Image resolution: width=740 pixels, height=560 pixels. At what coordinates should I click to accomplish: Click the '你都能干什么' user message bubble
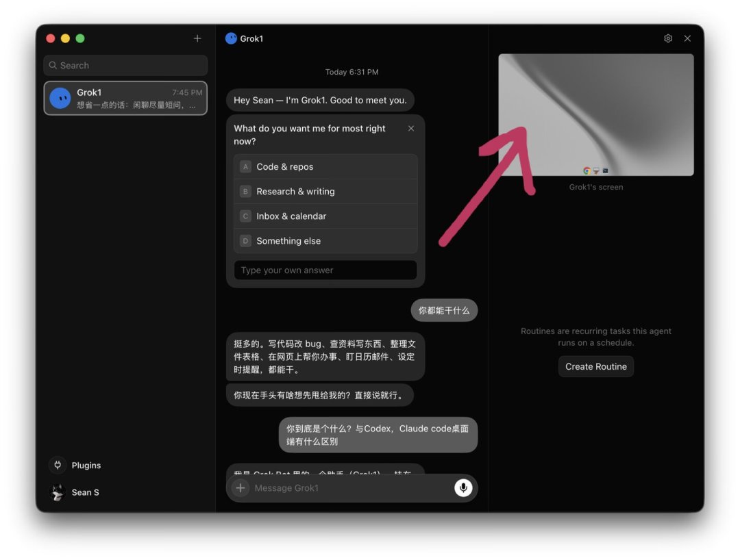[444, 310]
